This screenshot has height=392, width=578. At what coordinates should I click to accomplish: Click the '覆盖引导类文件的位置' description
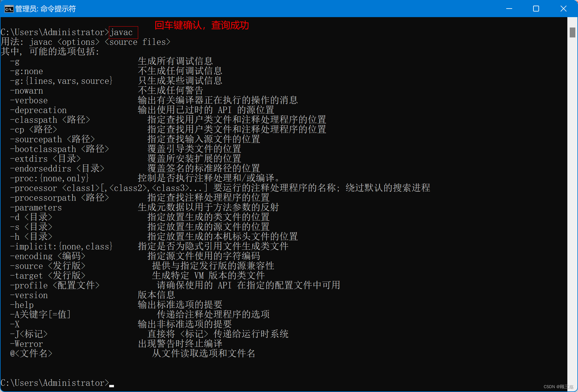tap(194, 149)
